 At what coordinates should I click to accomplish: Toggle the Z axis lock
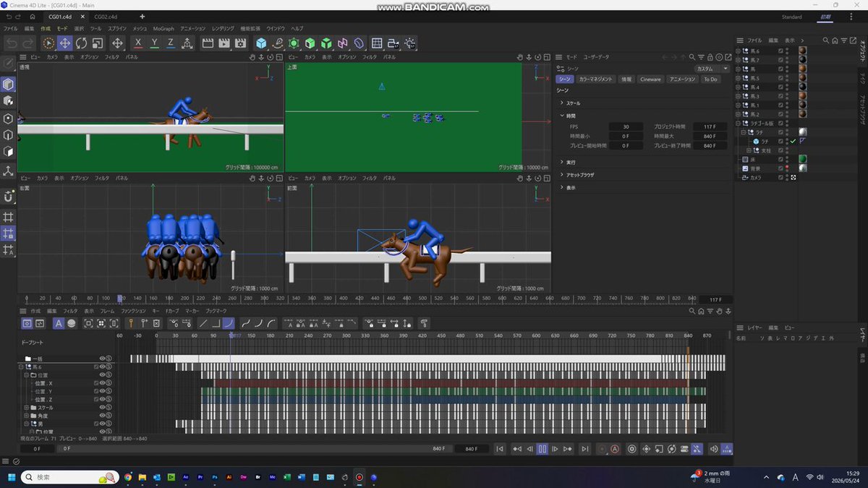click(171, 43)
